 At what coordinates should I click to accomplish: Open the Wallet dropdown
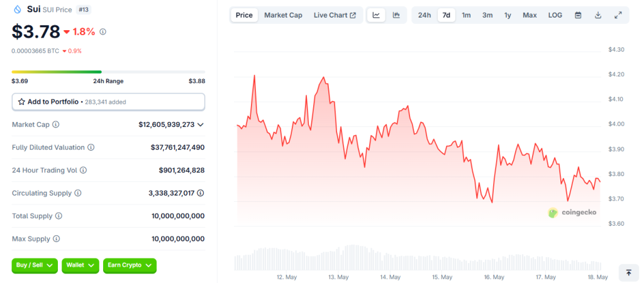(x=80, y=265)
